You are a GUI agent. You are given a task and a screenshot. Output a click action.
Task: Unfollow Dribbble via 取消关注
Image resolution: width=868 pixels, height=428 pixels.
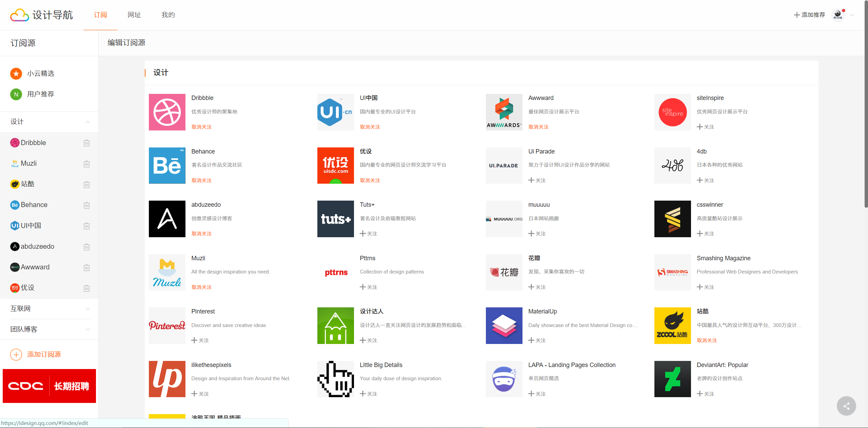pyautogui.click(x=201, y=127)
